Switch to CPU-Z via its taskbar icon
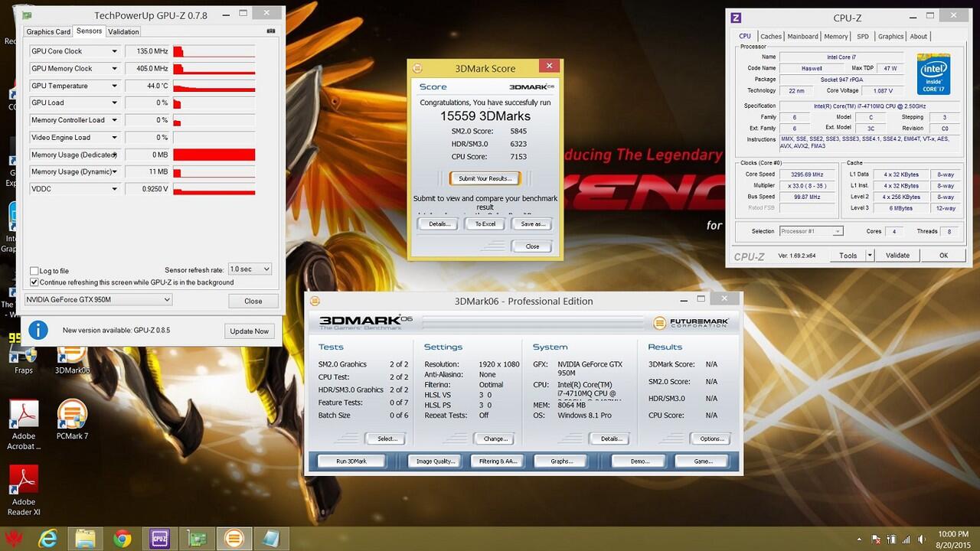The image size is (980, 551). (x=159, y=539)
